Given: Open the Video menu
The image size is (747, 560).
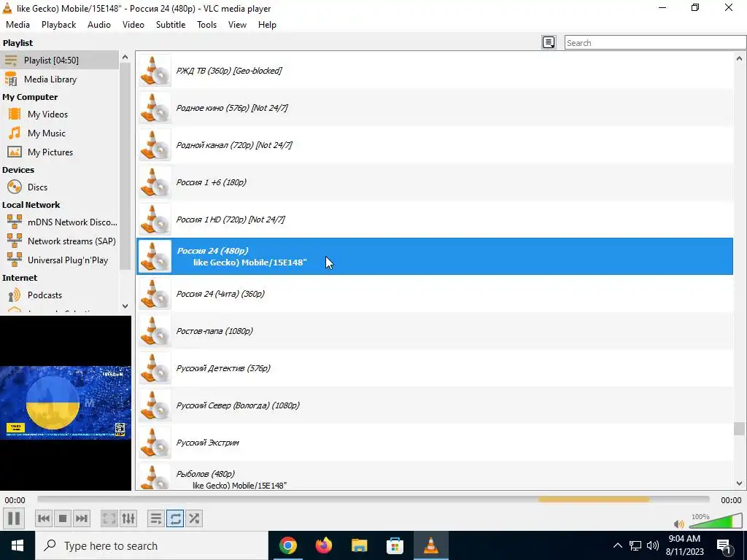Looking at the screenshot, I should (133, 25).
